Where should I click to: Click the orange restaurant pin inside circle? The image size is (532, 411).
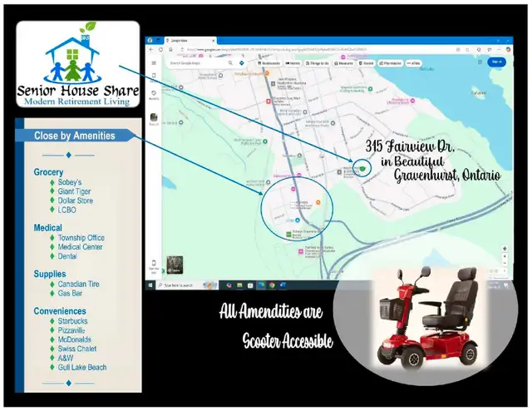click(318, 202)
